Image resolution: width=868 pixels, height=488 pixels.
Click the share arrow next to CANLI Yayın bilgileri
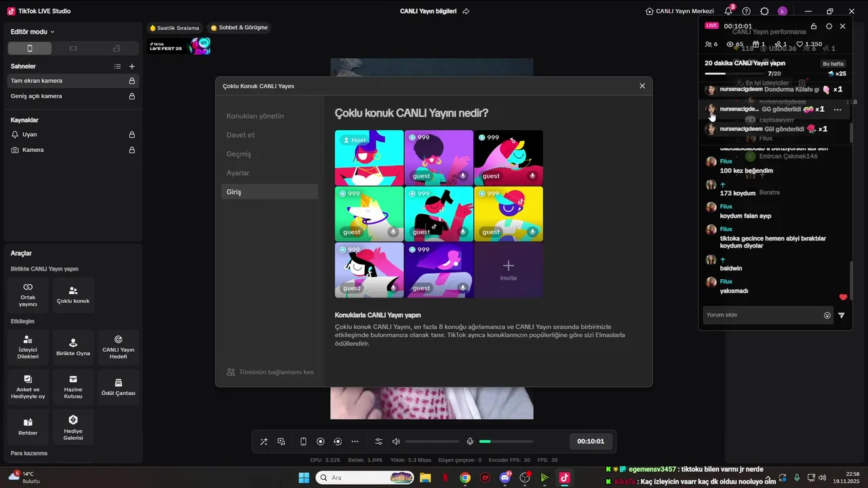tap(466, 12)
